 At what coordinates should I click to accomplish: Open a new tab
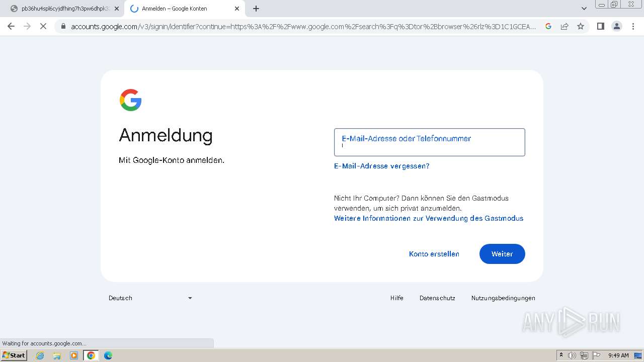click(256, 9)
